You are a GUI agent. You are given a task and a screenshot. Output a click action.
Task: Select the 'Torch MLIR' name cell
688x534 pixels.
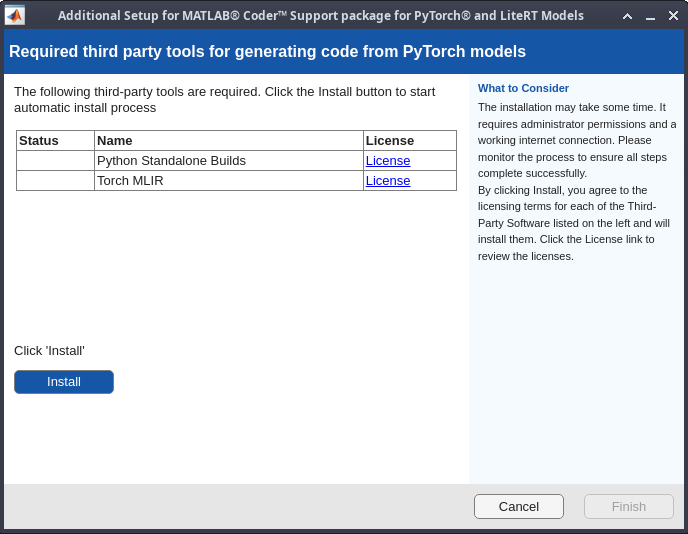(229, 181)
